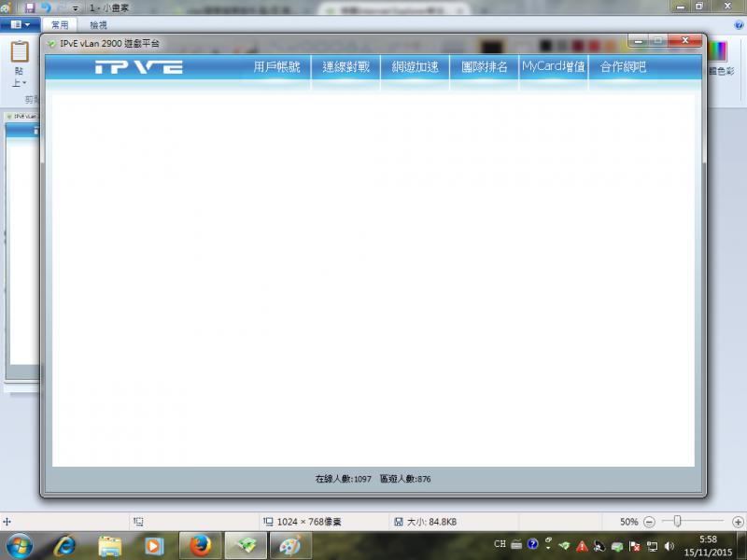Click the Paint zoom-out minus button

(649, 522)
